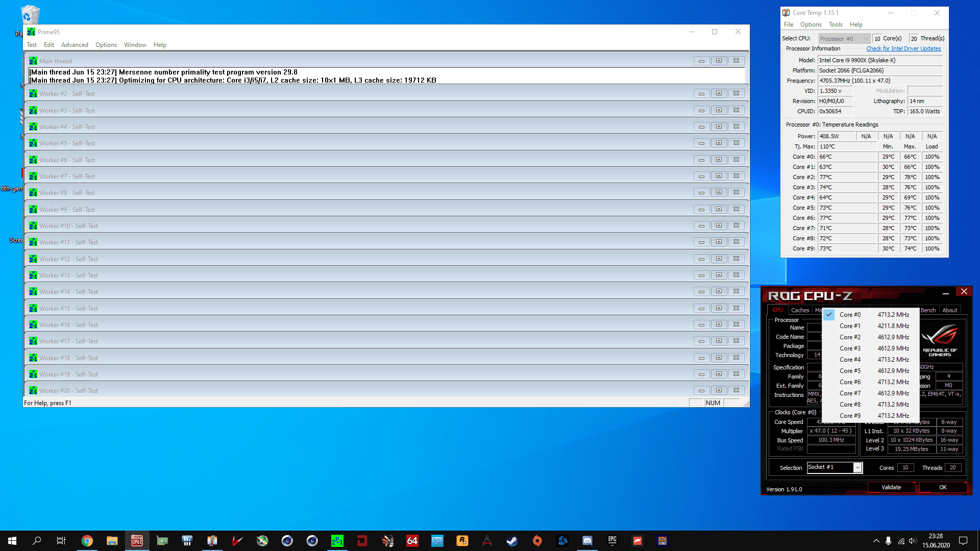Image resolution: width=980 pixels, height=551 pixels.
Task: Show hidden system tray icons
Action: click(876, 541)
